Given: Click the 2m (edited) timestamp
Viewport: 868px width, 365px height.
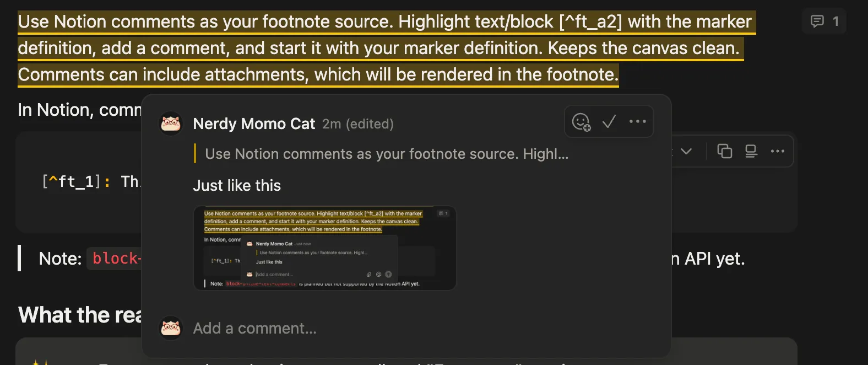Looking at the screenshot, I should [358, 124].
